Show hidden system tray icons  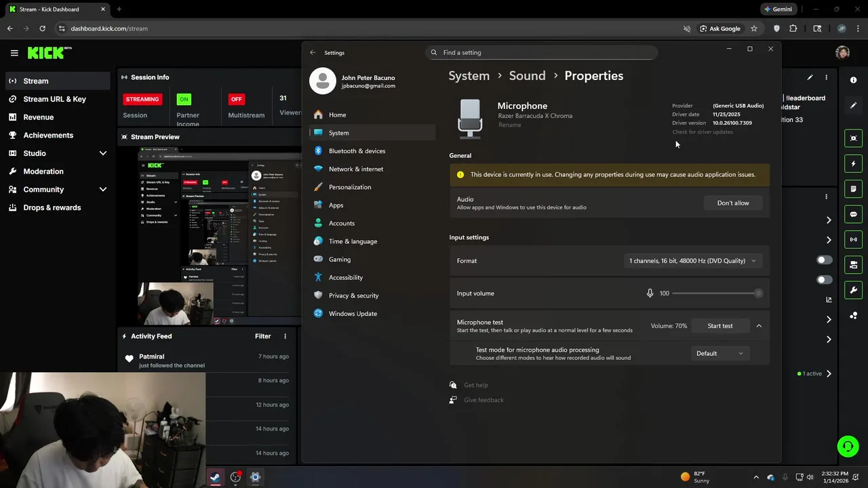756,477
